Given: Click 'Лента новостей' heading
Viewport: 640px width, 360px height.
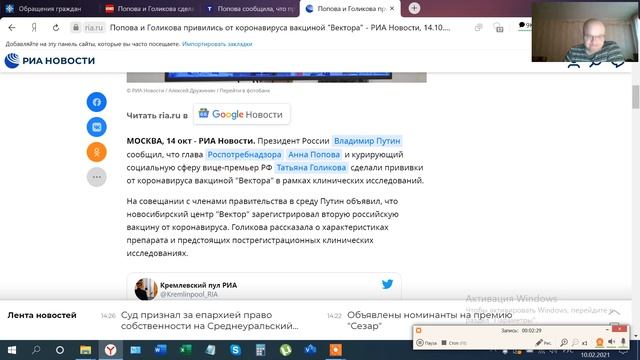Looking at the screenshot, I should coord(42,315).
